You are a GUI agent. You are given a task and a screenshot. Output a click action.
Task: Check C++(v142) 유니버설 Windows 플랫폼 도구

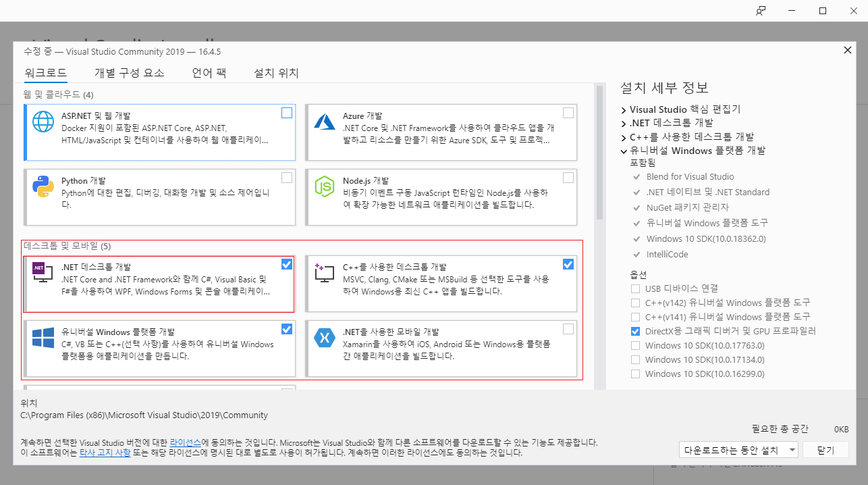[635, 303]
